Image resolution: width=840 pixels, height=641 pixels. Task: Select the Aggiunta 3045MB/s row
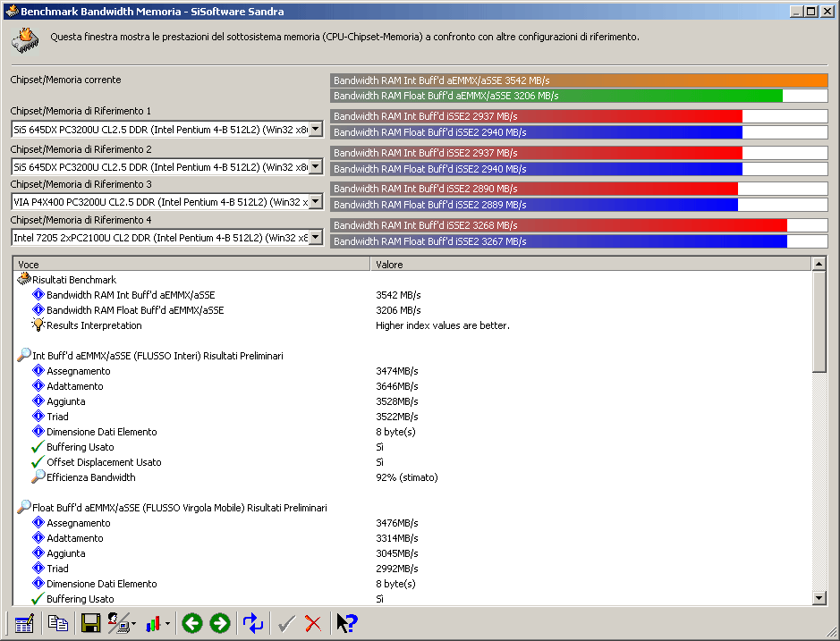tap(412, 553)
